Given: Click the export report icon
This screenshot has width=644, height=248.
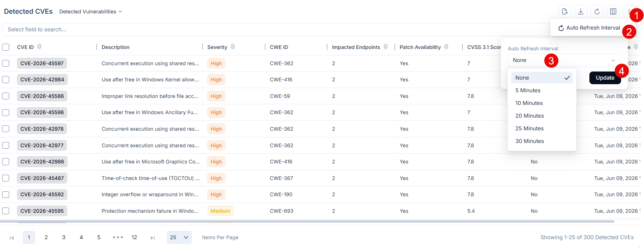Looking at the screenshot, I should coord(565,12).
